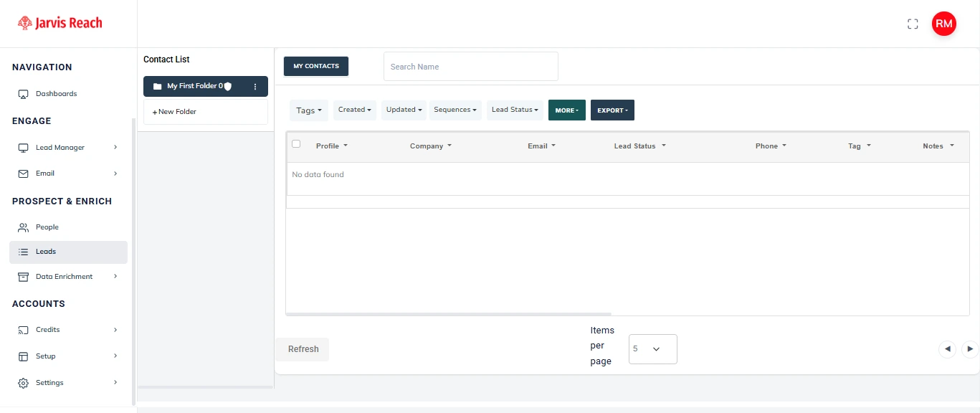The height and width of the screenshot is (413, 980).
Task: Toggle fullscreen mode icon
Action: point(913,24)
